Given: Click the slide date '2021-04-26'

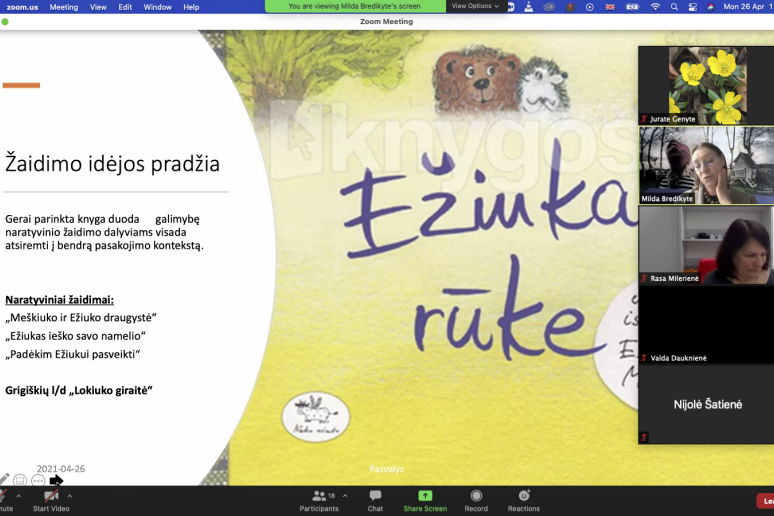Looking at the screenshot, I should [x=61, y=469].
